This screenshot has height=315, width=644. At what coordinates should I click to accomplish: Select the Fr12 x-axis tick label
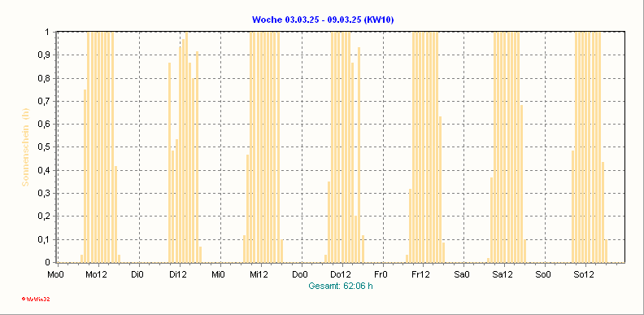[421, 274]
